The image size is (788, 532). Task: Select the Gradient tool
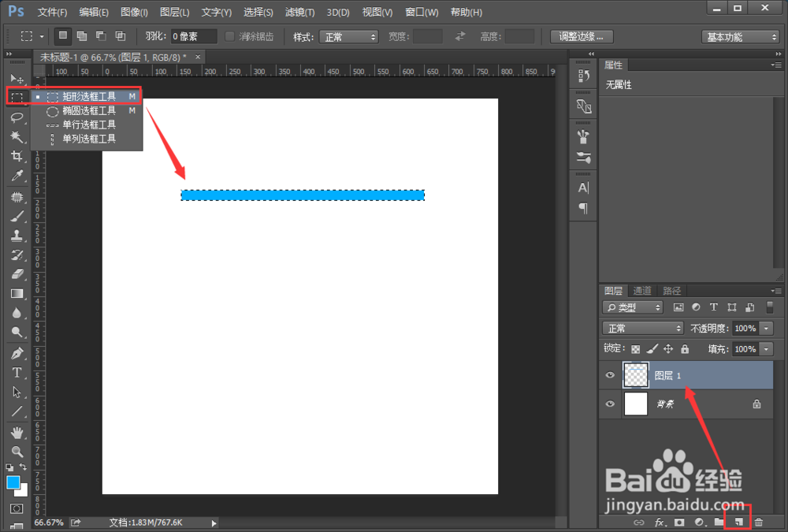point(17,294)
